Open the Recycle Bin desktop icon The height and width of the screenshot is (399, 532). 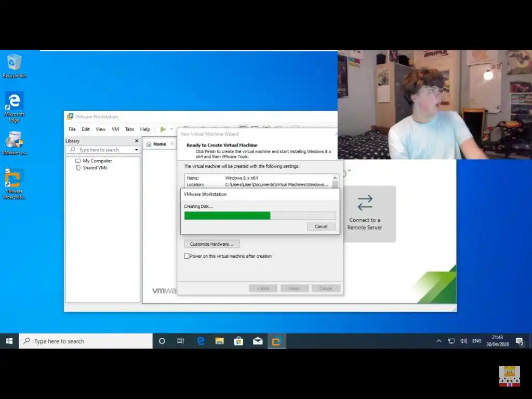(14, 66)
